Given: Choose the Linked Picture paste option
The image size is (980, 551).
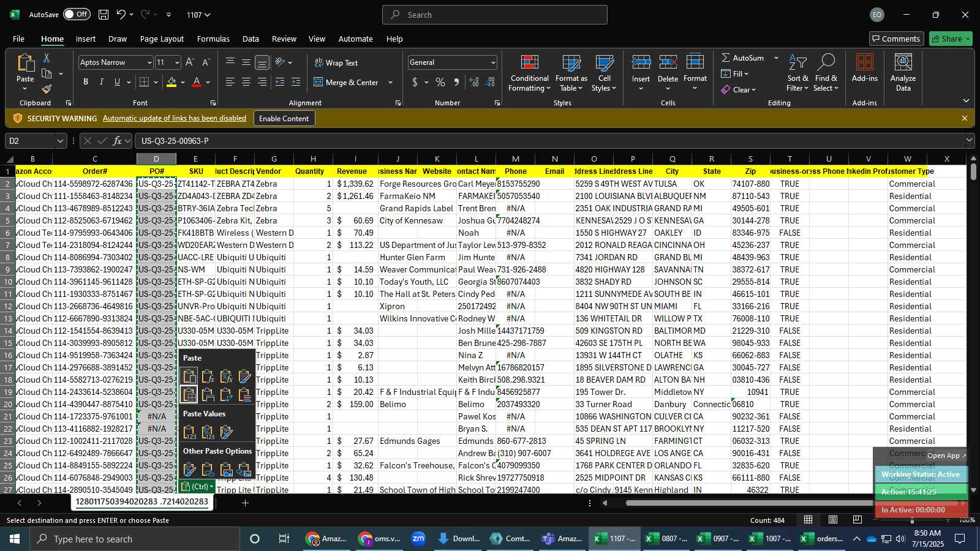Looking at the screenshot, I should [245, 470].
